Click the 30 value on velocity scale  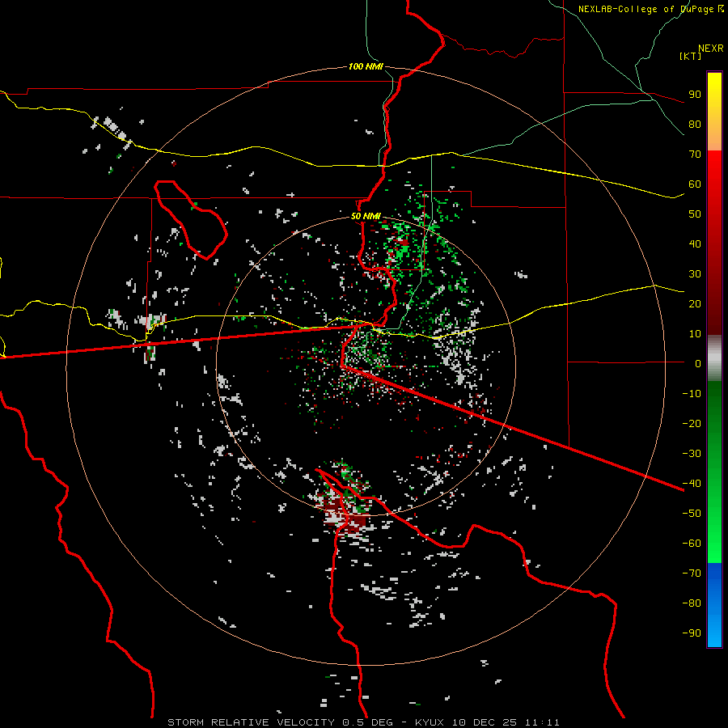[695, 274]
